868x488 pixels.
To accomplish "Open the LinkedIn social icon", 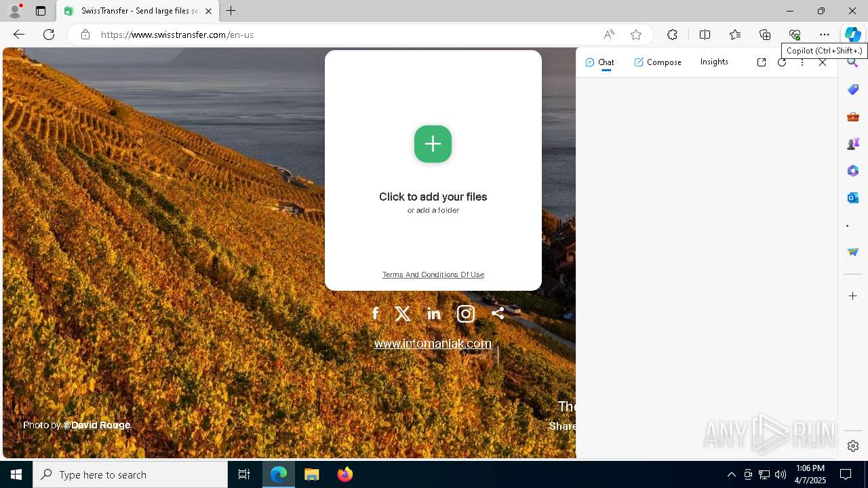I will pyautogui.click(x=434, y=313).
